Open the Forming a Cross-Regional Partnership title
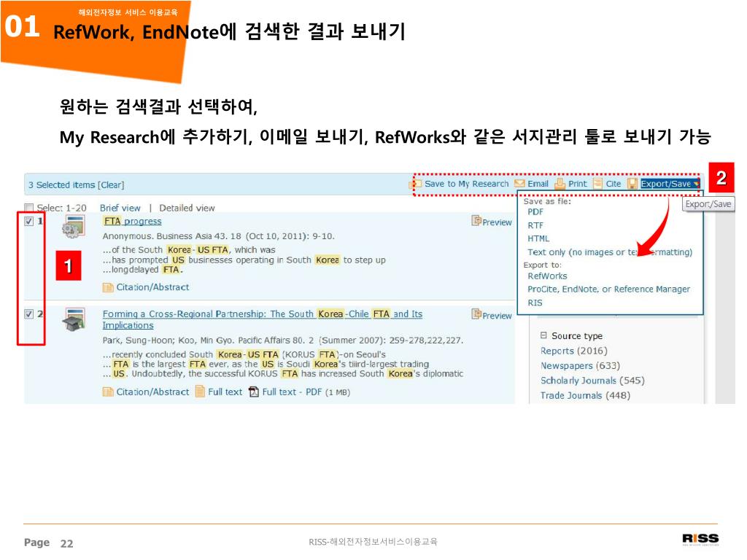Image resolution: width=747 pixels, height=560 pixels. (x=263, y=319)
